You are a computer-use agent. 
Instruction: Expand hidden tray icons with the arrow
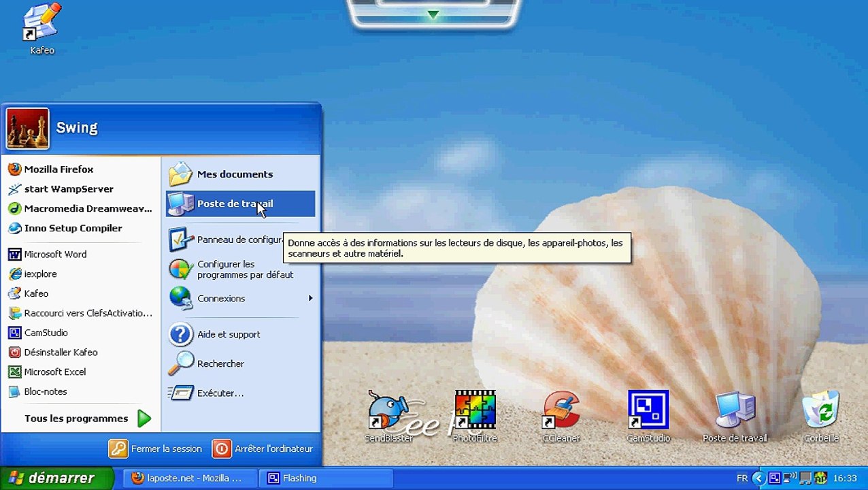[758, 478]
